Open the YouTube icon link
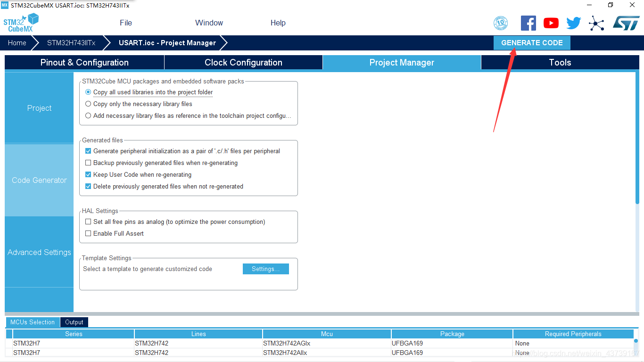Image resolution: width=644 pixels, height=362 pixels. pyautogui.click(x=551, y=23)
